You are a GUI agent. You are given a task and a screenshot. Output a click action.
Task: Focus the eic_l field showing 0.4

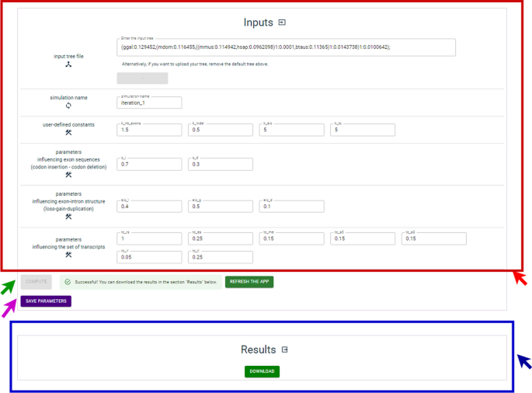pyautogui.click(x=149, y=207)
